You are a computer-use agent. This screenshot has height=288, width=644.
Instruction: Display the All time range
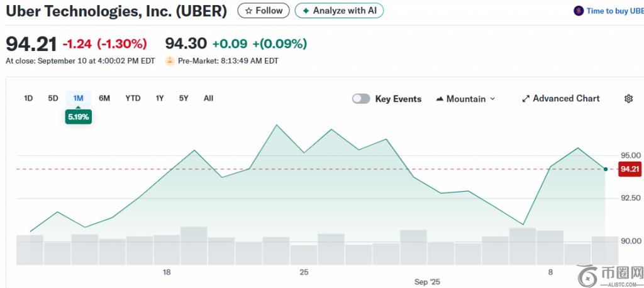point(208,98)
